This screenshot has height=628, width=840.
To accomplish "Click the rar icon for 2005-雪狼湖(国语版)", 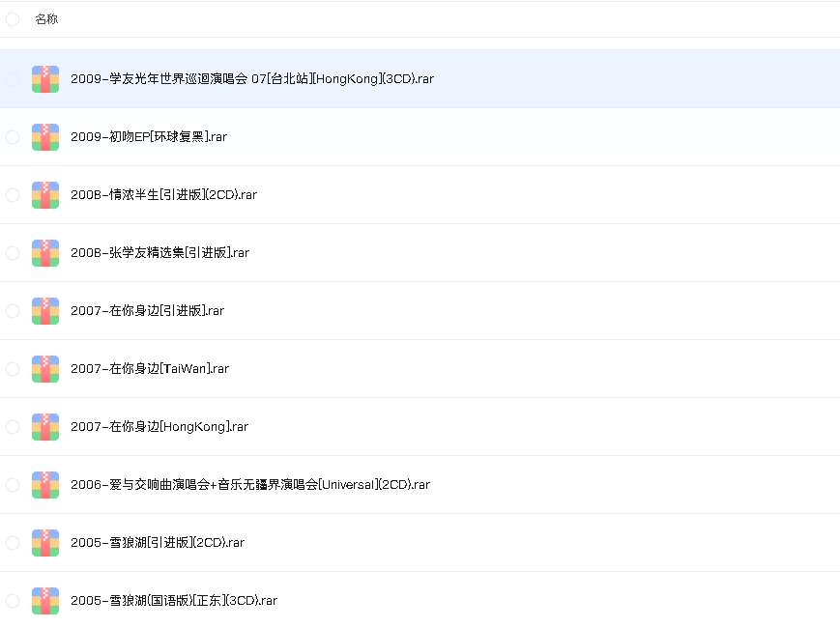I will pos(45,601).
